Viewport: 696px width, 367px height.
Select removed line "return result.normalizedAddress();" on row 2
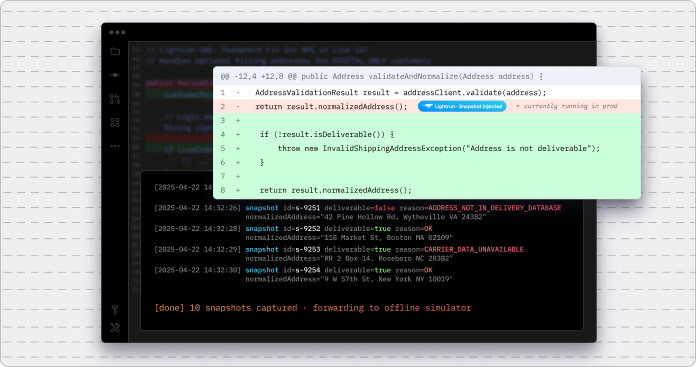pyautogui.click(x=331, y=107)
